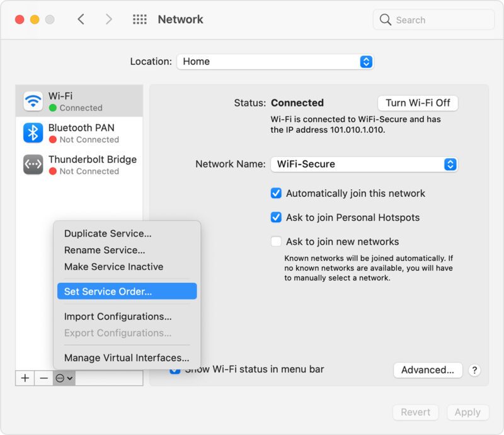Select the Bluetooth PAN service icon
Screen dimensions: 504x435
click(x=33, y=133)
